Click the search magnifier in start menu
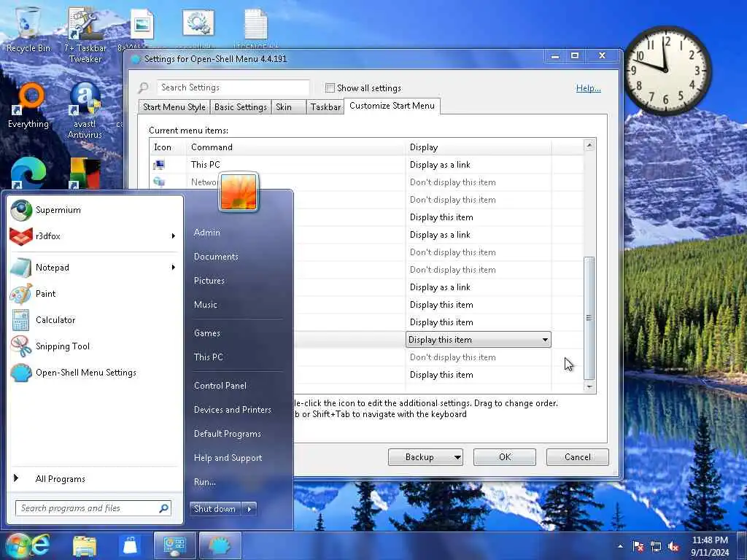Viewport: 747px width, 560px height. [x=163, y=508]
